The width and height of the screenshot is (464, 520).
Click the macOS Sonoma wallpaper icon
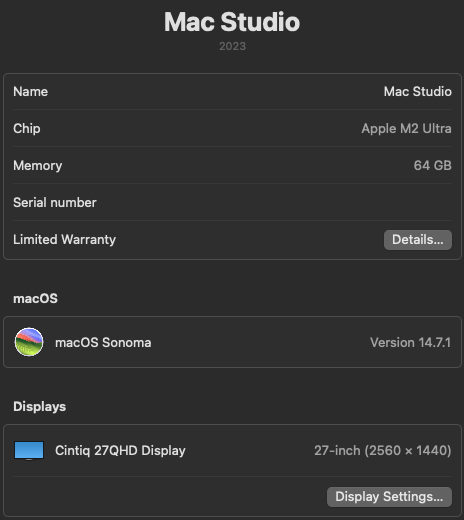click(x=29, y=342)
